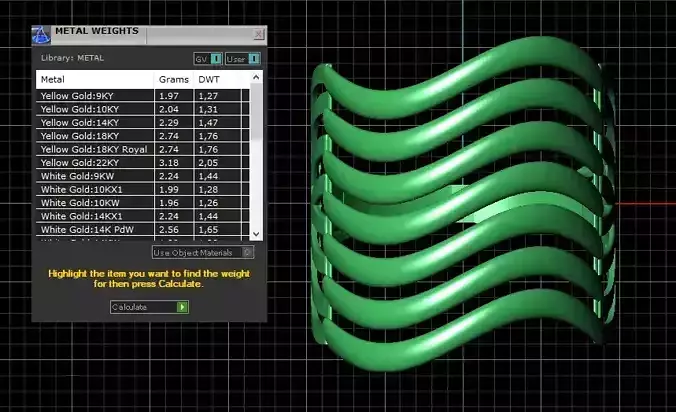676x412 pixels.
Task: Click the 2.56 grams value cell
Action: (174, 229)
